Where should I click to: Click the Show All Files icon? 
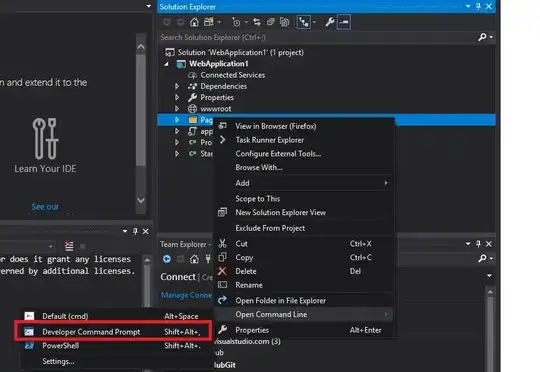[284, 22]
